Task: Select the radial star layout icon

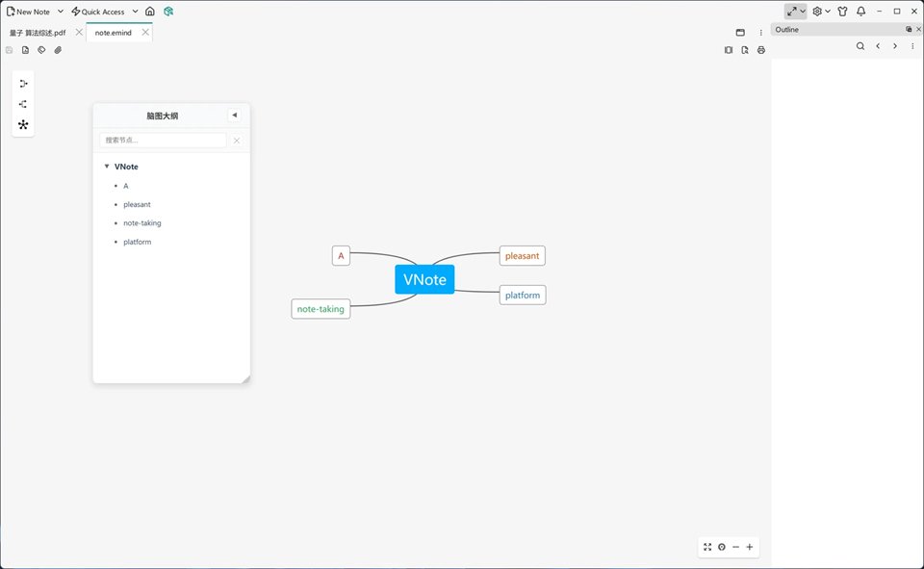Action: coord(23,124)
